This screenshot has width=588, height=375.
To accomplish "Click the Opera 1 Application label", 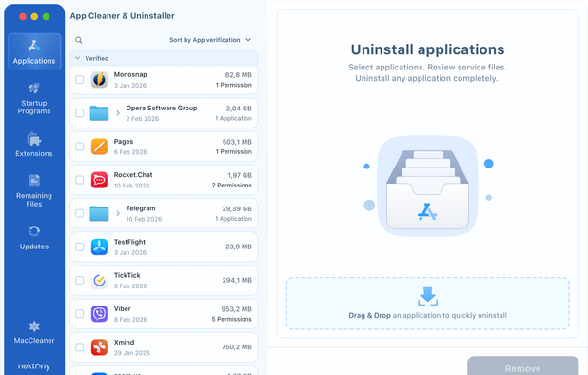I will click(233, 118).
